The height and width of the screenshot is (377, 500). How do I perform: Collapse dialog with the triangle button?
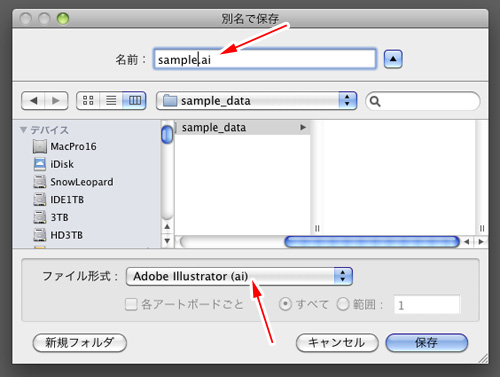(393, 59)
